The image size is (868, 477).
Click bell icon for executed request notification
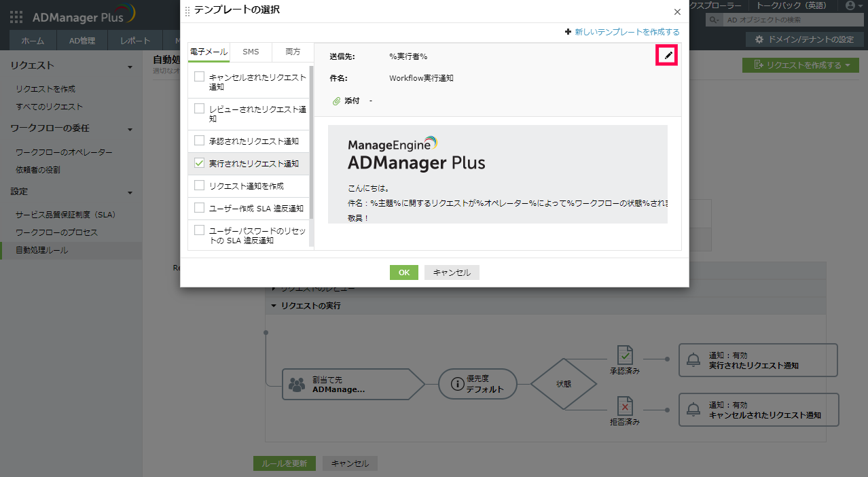[x=693, y=360]
